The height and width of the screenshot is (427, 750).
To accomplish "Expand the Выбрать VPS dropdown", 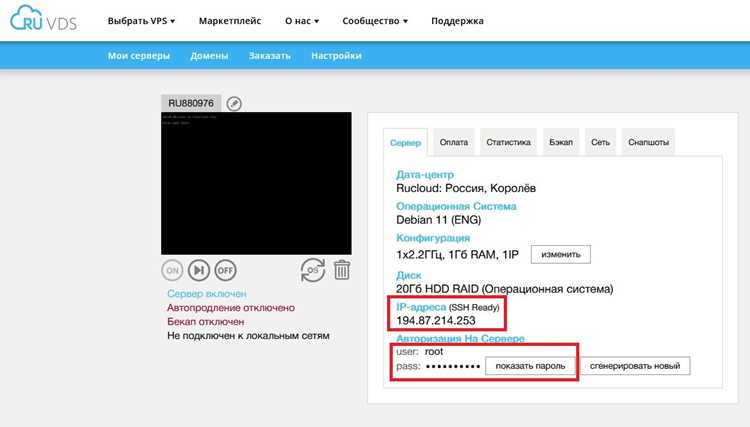I will pos(141,21).
